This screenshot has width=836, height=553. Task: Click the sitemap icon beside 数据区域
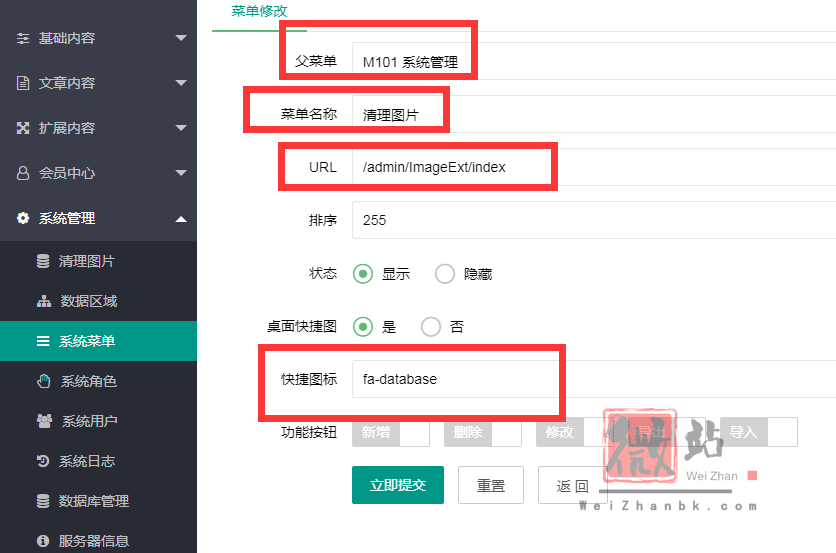pyautogui.click(x=44, y=301)
